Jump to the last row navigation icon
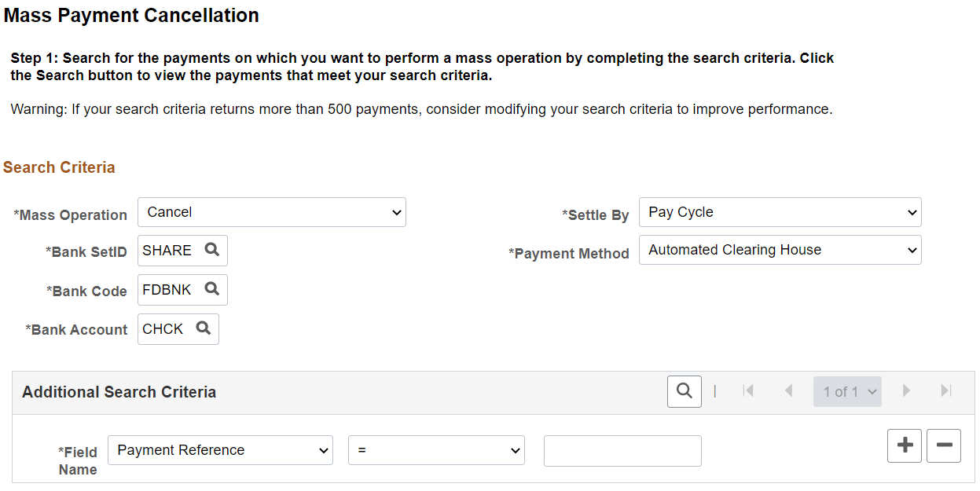This screenshot has height=491, width=980. click(945, 390)
